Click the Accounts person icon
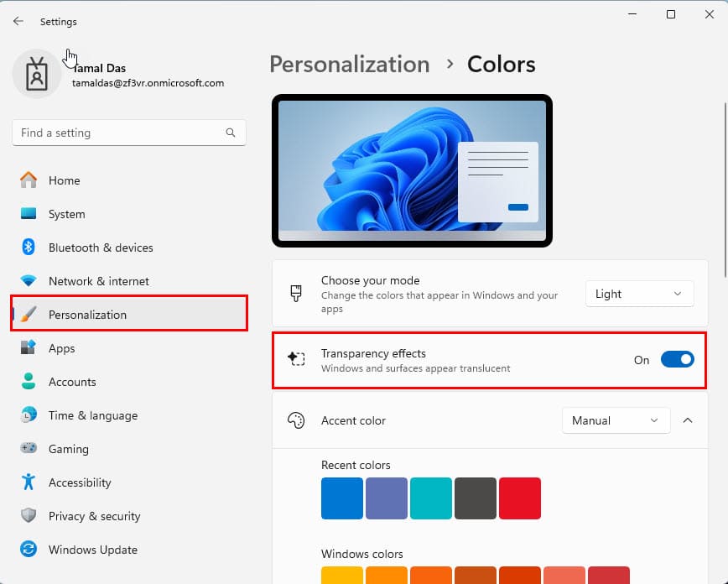 click(29, 382)
